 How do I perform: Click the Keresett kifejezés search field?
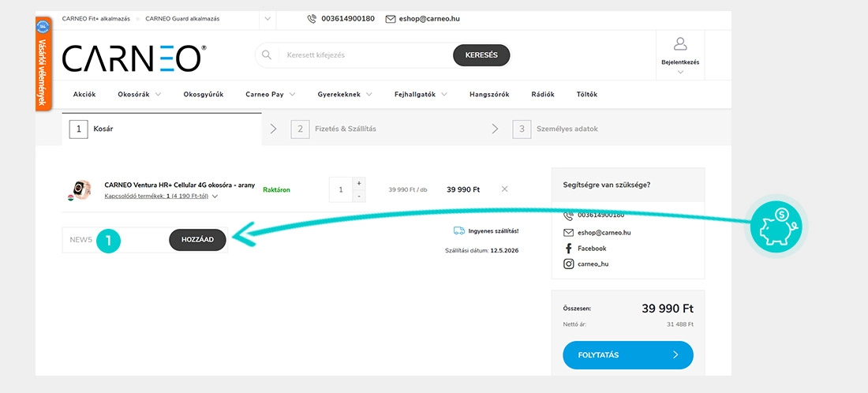tap(365, 55)
